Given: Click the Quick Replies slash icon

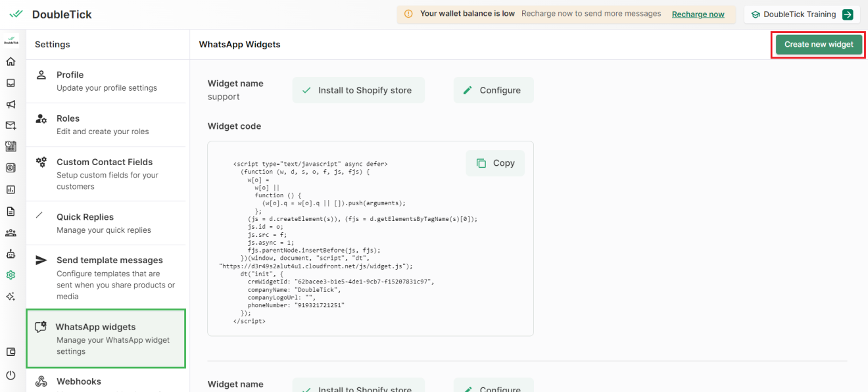Looking at the screenshot, I should pyautogui.click(x=40, y=215).
